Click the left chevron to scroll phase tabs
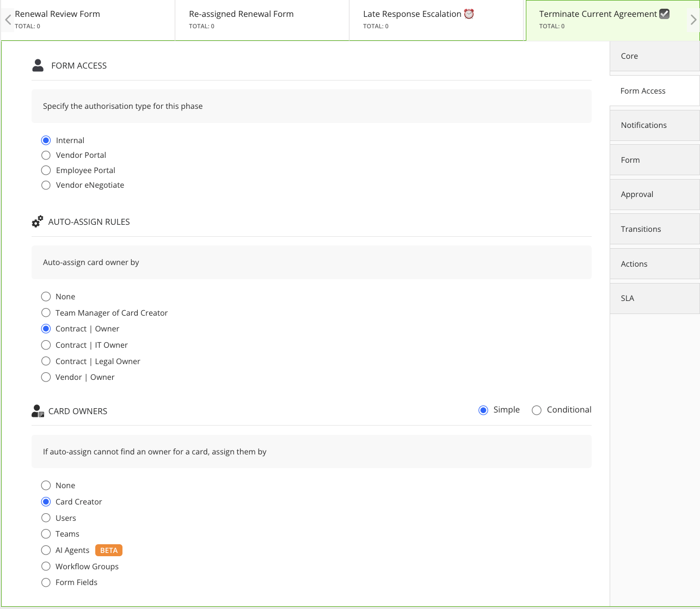 point(8,20)
